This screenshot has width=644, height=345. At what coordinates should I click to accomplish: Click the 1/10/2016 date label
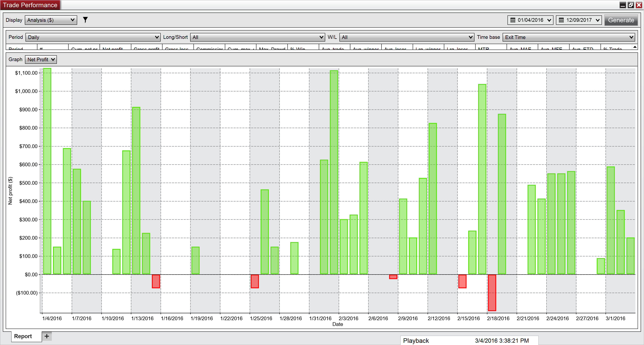pos(113,319)
